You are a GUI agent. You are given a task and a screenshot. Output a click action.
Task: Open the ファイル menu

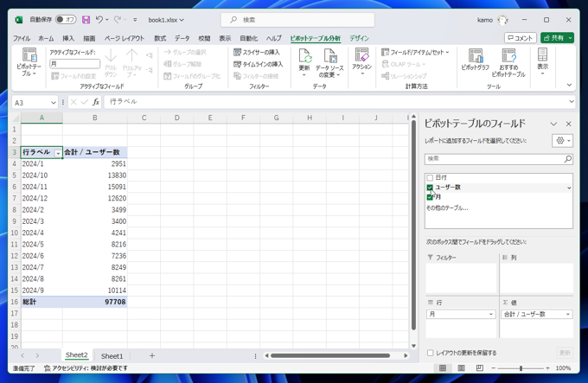click(x=22, y=38)
